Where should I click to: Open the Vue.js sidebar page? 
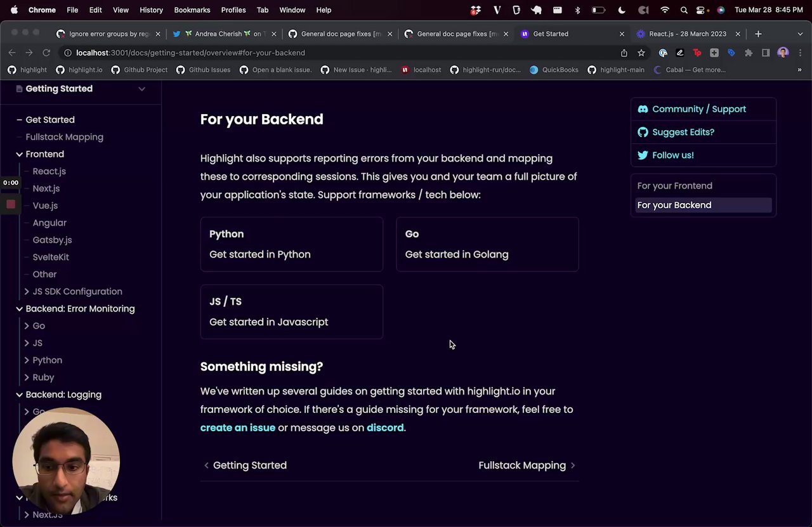click(45, 205)
